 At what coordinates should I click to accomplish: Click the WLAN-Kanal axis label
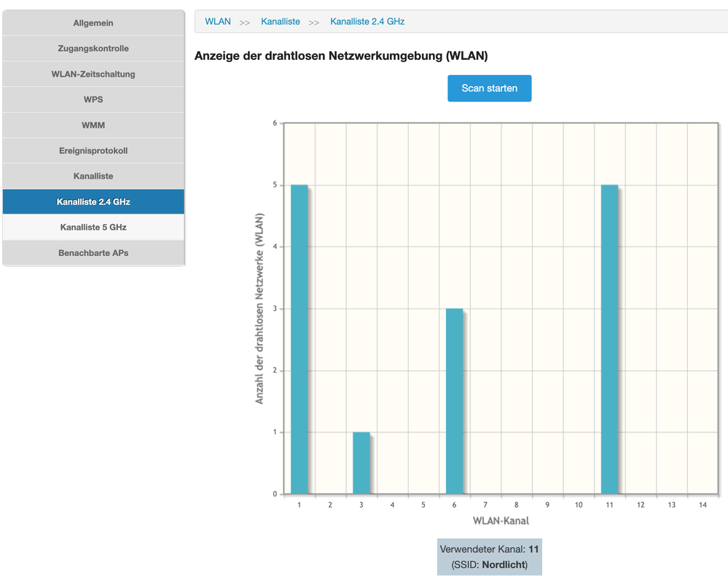501,521
